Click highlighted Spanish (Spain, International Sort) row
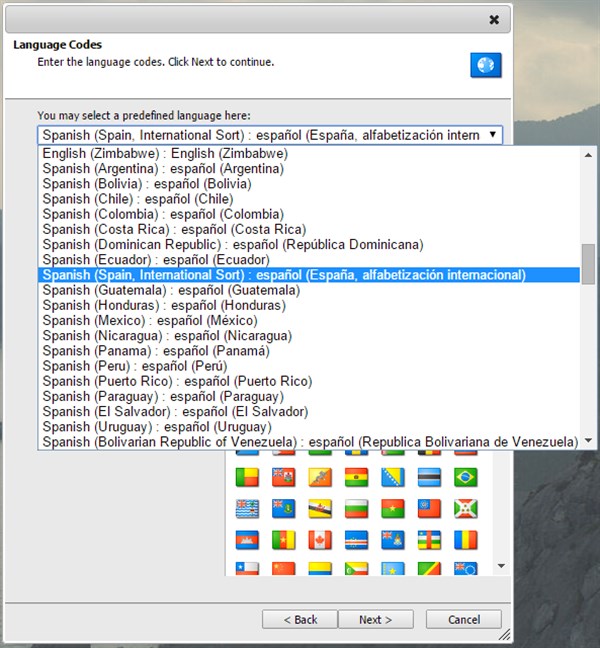 pyautogui.click(x=309, y=275)
